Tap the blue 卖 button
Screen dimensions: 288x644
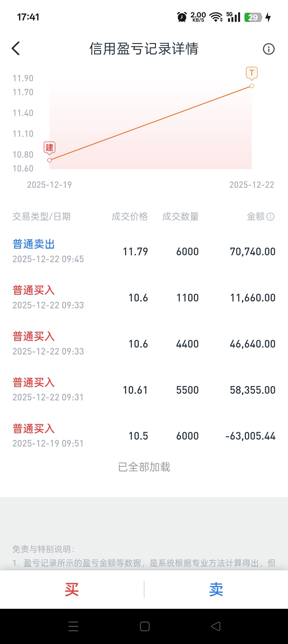pyautogui.click(x=216, y=589)
